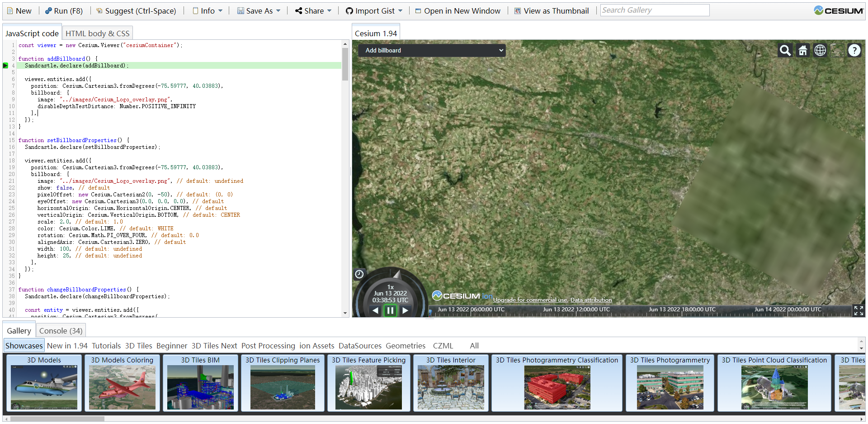
Task: Open the Console (34) tab
Action: coord(61,331)
